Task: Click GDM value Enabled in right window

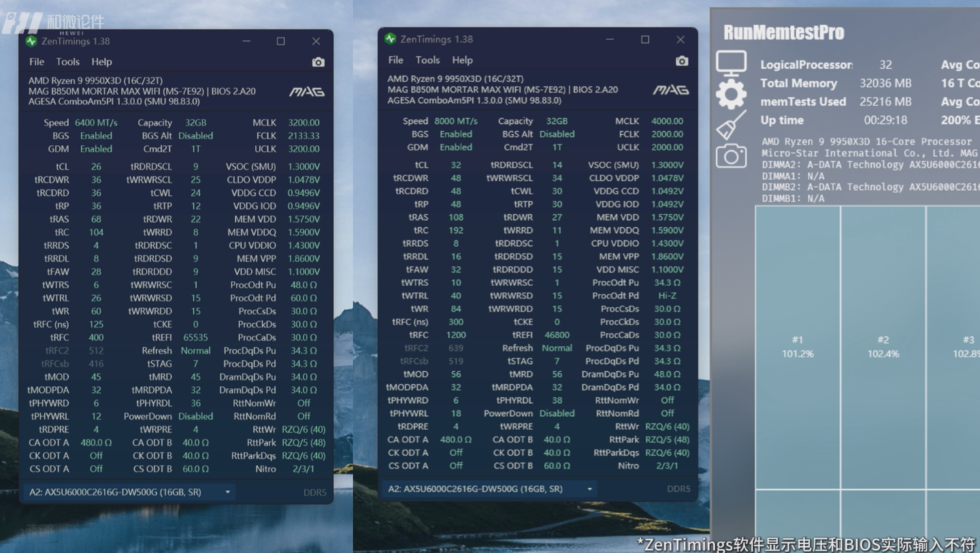Action: tap(456, 147)
